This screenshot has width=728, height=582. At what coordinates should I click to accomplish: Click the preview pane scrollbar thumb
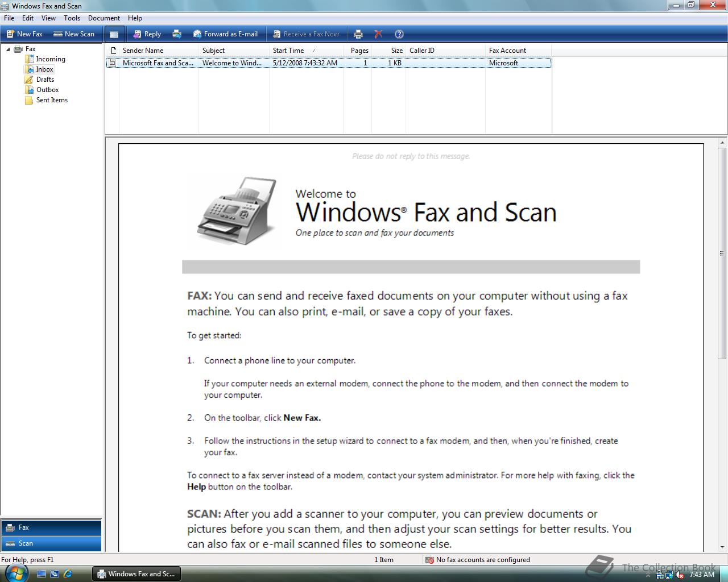click(x=722, y=253)
